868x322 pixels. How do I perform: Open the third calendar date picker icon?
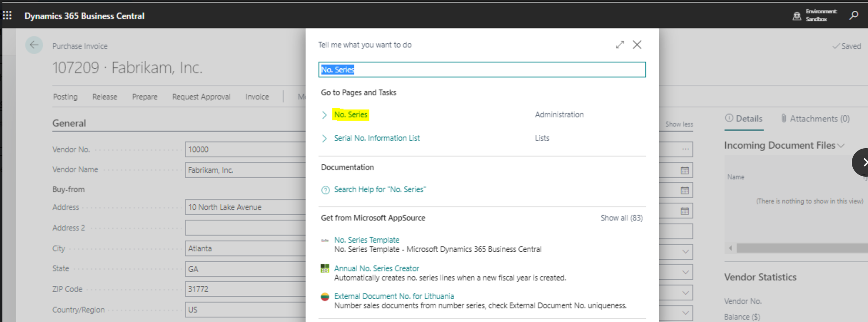click(685, 211)
